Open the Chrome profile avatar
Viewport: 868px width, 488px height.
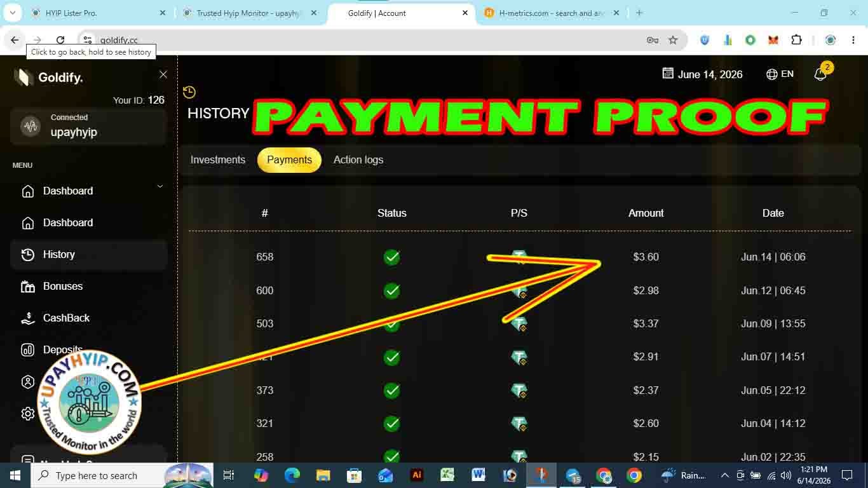tap(831, 40)
